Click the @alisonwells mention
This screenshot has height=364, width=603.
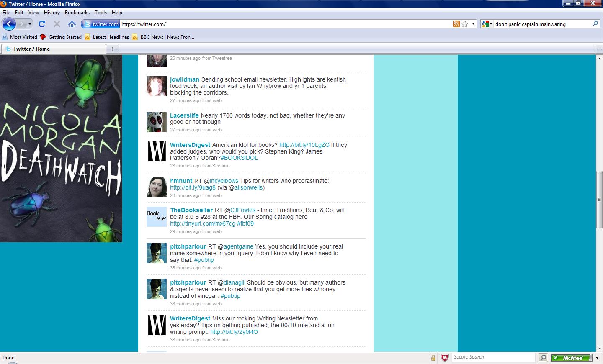pyautogui.click(x=249, y=187)
